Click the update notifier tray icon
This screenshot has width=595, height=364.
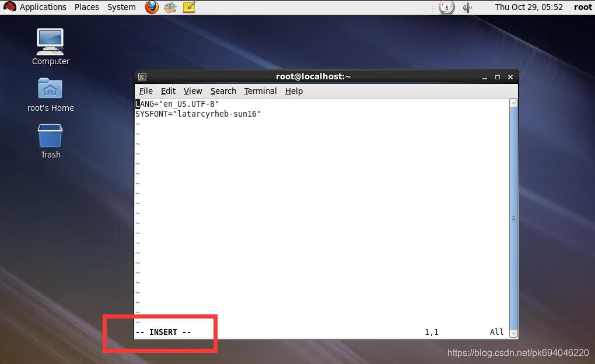[x=447, y=7]
